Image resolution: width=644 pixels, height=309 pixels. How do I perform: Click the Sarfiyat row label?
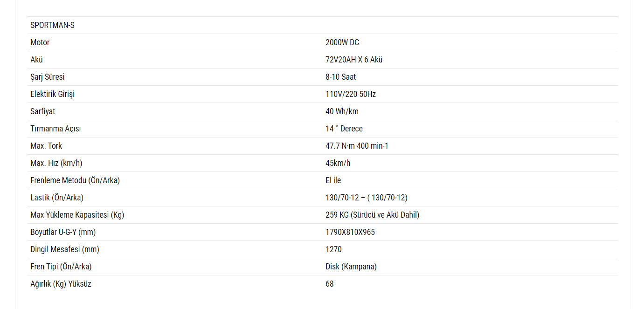[x=43, y=111]
